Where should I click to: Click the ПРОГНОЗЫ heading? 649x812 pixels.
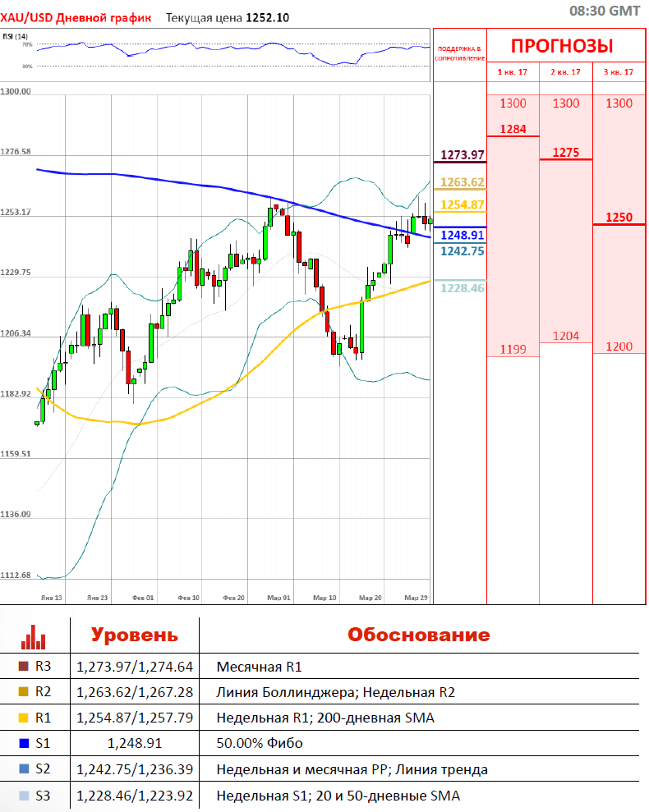pyautogui.click(x=562, y=46)
